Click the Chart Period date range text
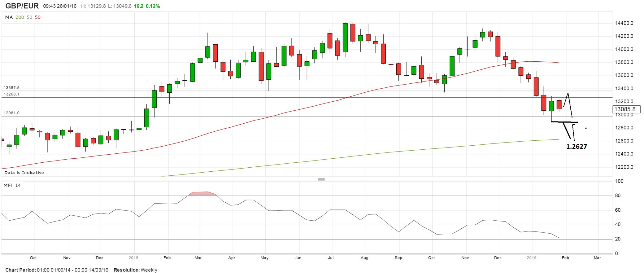The width and height of the screenshot is (644, 273). pyautogui.click(x=57, y=270)
